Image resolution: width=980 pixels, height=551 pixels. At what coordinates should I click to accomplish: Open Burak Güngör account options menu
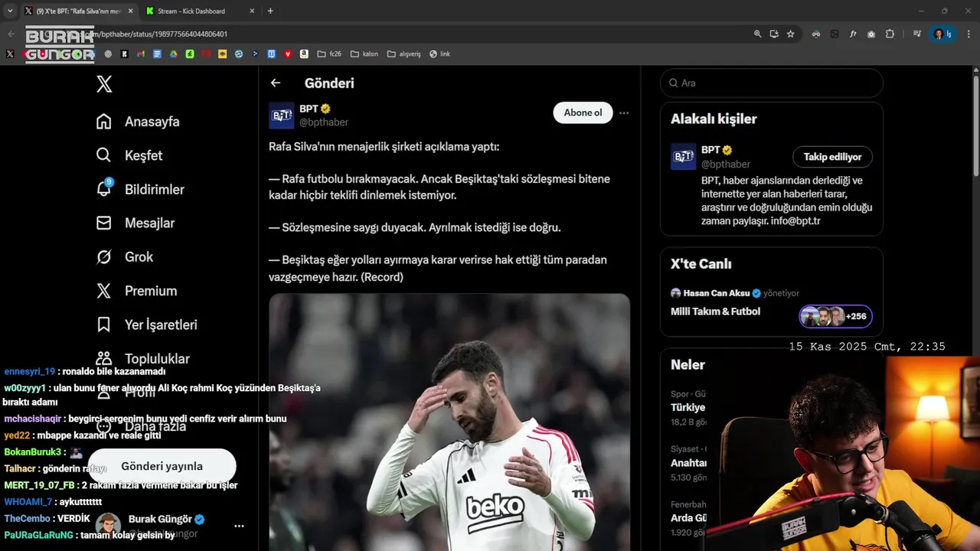pyautogui.click(x=239, y=526)
